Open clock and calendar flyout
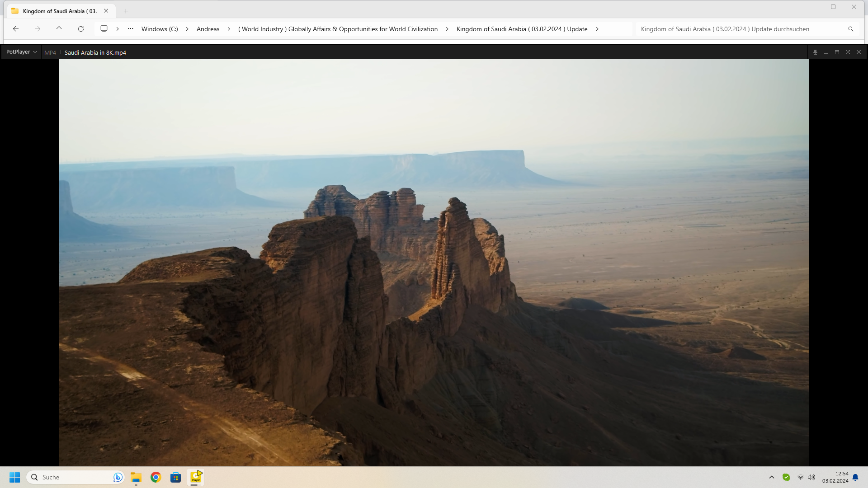This screenshot has height=488, width=868. click(x=835, y=477)
